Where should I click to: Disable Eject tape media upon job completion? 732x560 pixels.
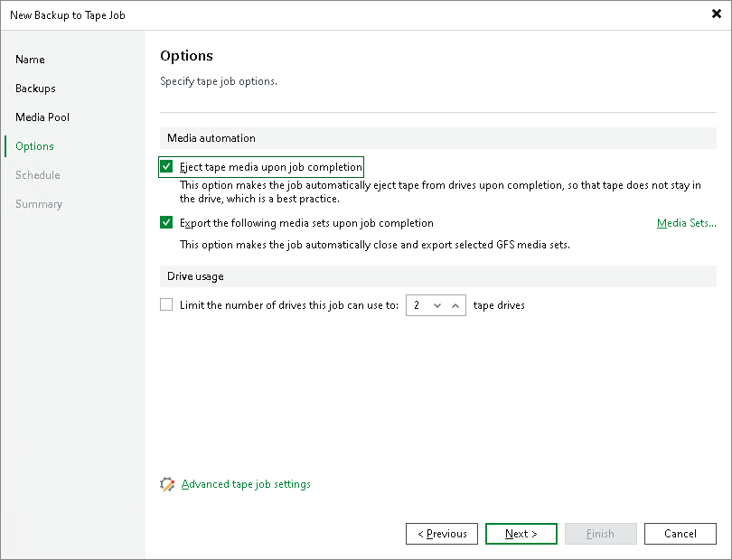coord(166,166)
